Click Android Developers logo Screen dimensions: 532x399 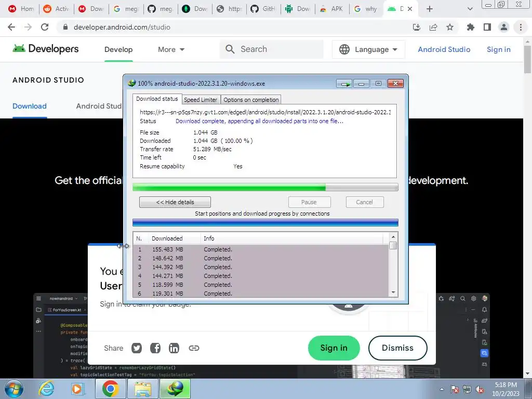tap(46, 49)
